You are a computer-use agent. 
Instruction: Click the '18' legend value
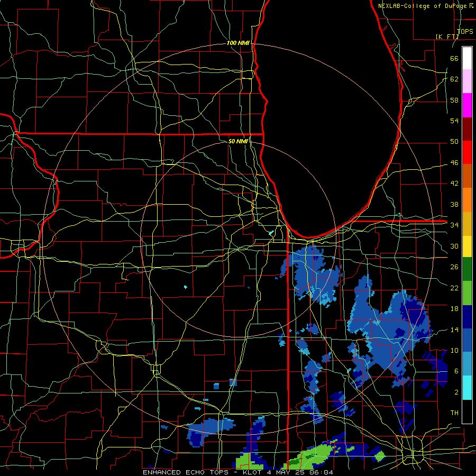[x=454, y=309]
